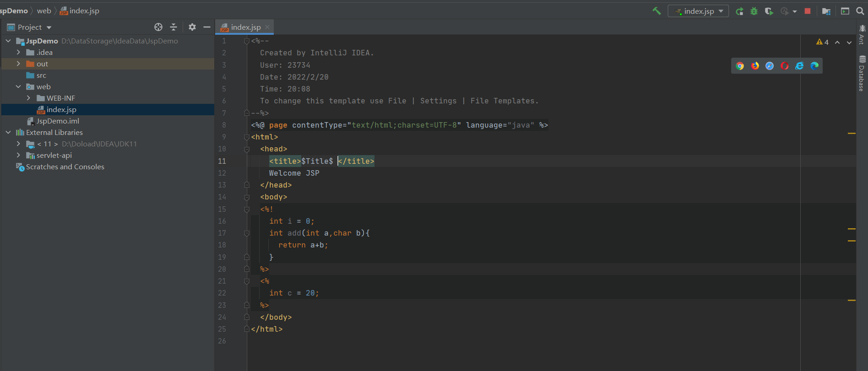Go to next highlighted error arrow
The width and height of the screenshot is (868, 371).
849,42
